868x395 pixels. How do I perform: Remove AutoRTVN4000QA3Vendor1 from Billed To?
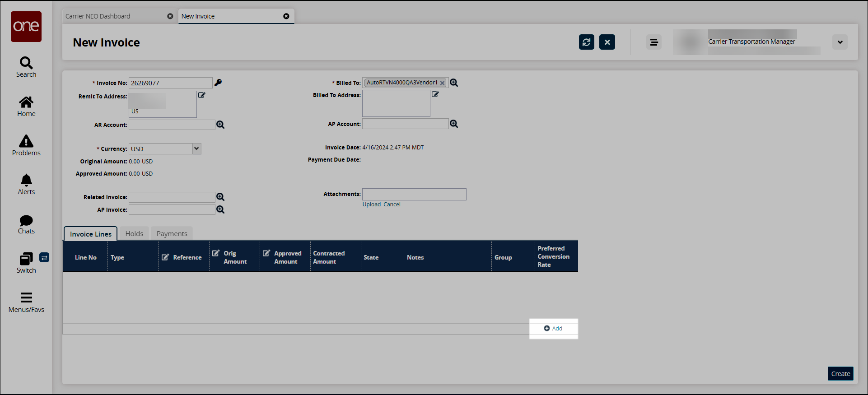click(x=443, y=83)
